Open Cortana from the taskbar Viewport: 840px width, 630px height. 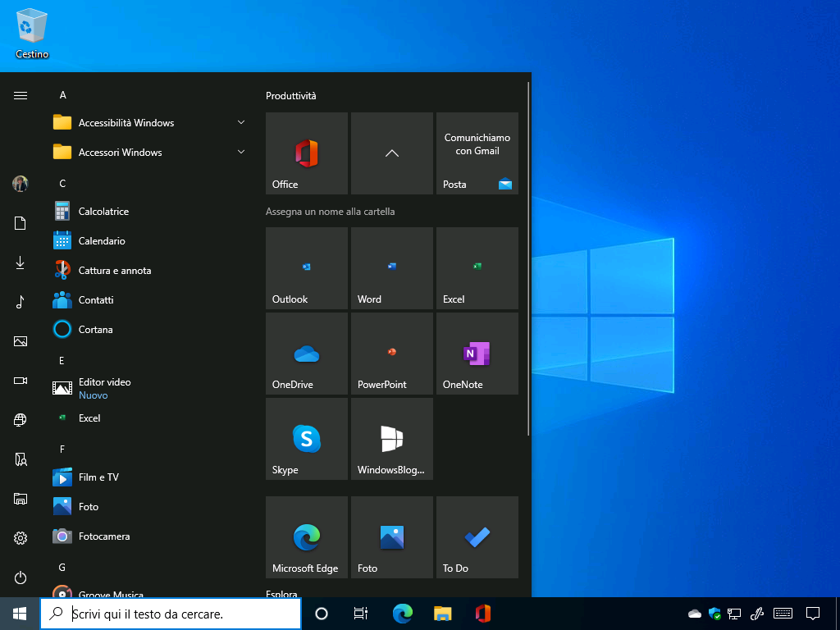(x=322, y=614)
